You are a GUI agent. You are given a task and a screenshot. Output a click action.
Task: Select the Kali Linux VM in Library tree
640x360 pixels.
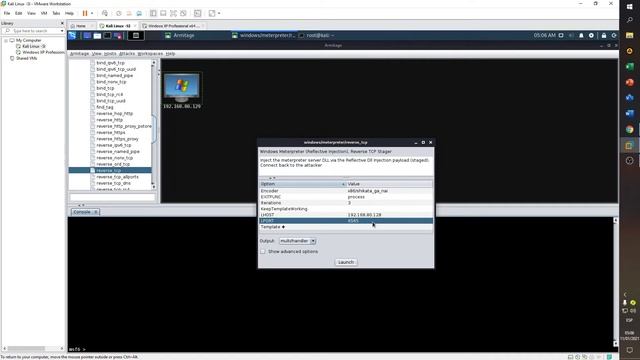point(34,46)
